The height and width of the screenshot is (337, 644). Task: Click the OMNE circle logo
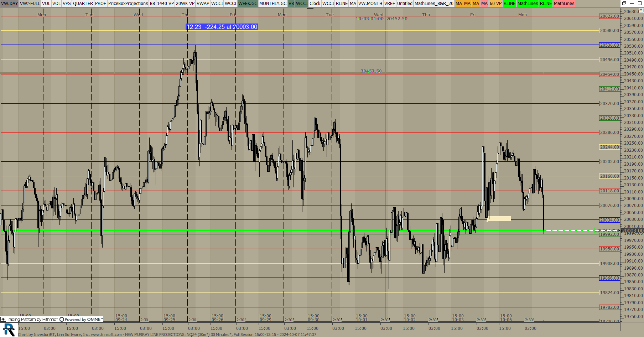62,320
